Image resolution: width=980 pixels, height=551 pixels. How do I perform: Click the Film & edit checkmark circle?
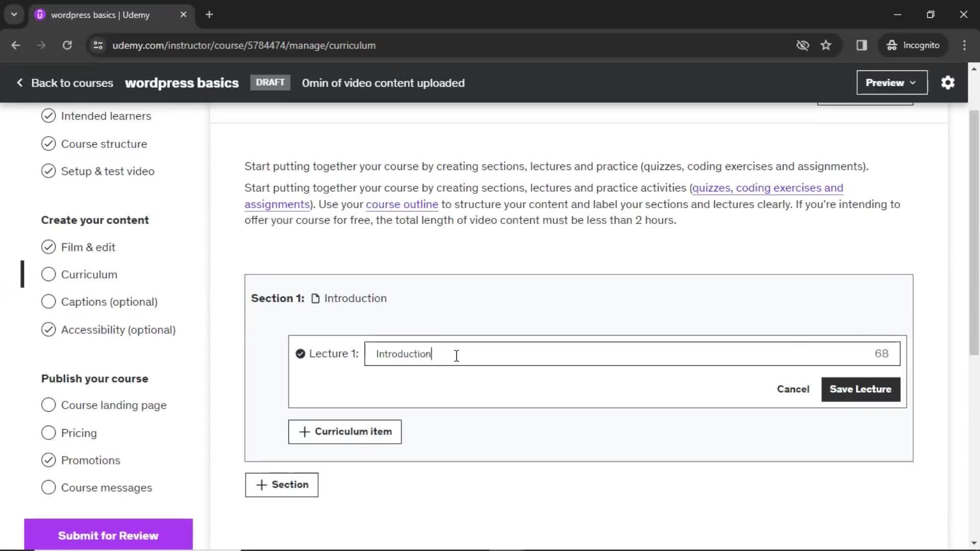pos(48,247)
